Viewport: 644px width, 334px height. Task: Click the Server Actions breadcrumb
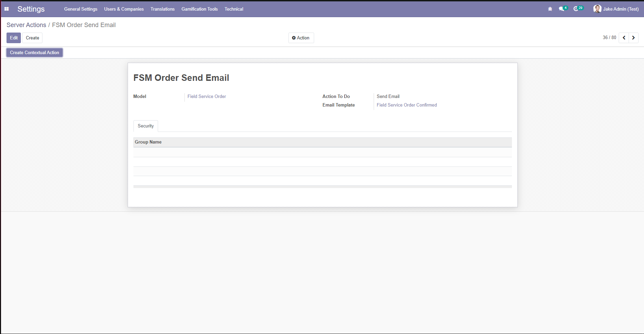pyautogui.click(x=26, y=25)
